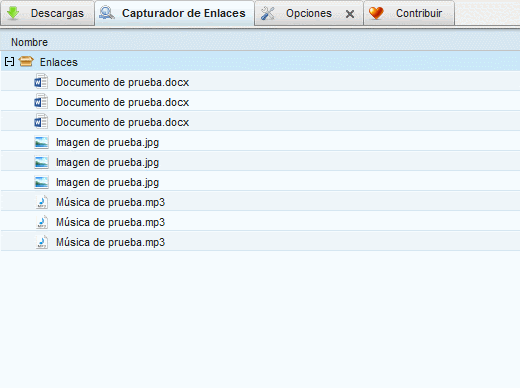Switch to the Descargas tab
The width and height of the screenshot is (520, 388).
coord(47,13)
